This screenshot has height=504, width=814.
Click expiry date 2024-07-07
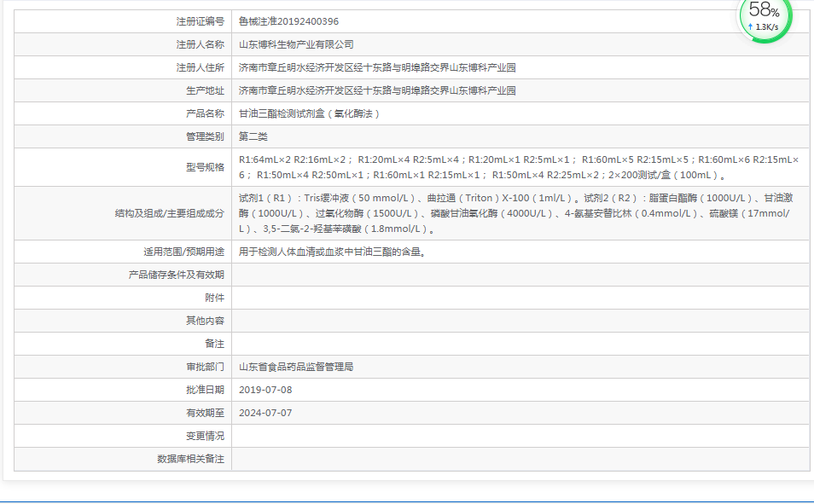click(267, 412)
